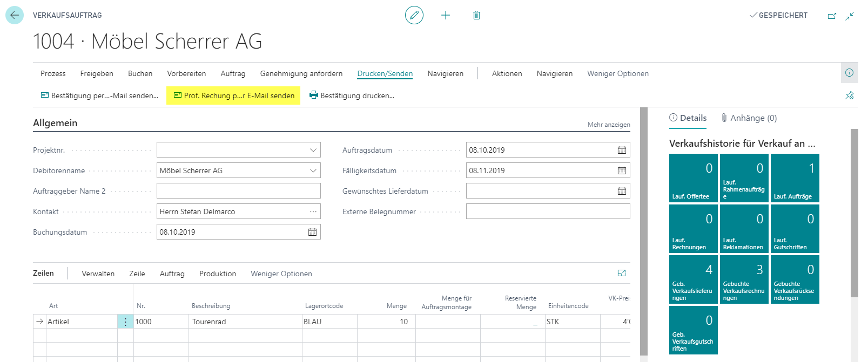Click Weniger Optionen in Zeilen section
The image size is (868, 362).
[x=281, y=274]
